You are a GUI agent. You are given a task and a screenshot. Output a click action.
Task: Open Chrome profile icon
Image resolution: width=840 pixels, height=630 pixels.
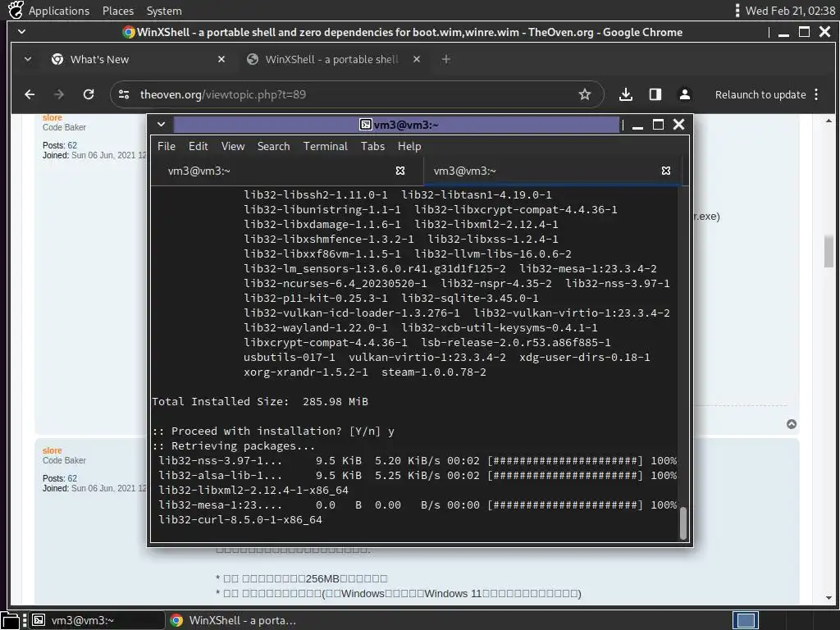click(x=685, y=95)
